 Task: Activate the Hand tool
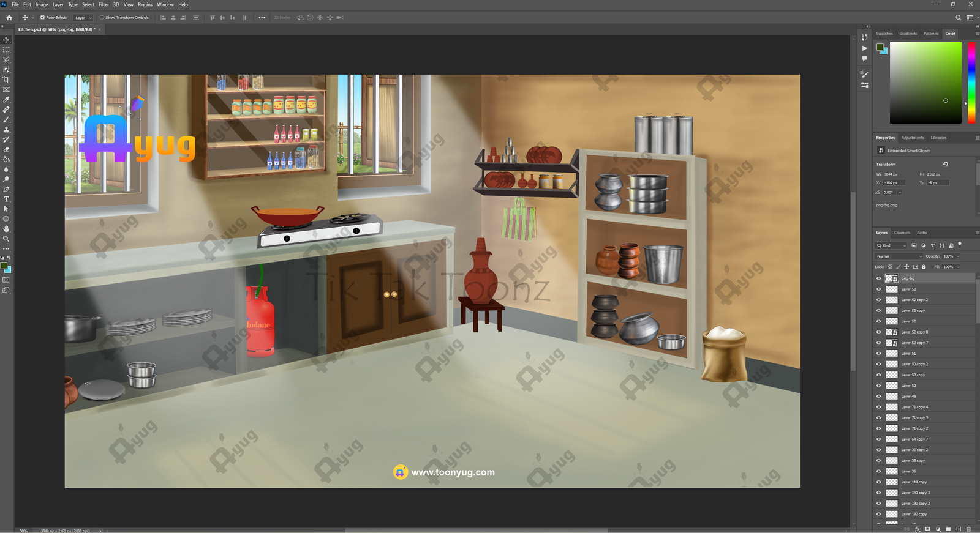pos(6,229)
